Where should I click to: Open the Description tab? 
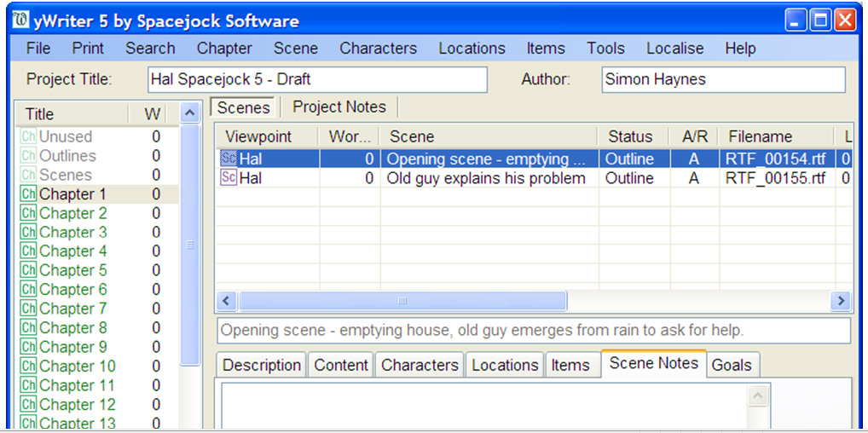tap(261, 366)
